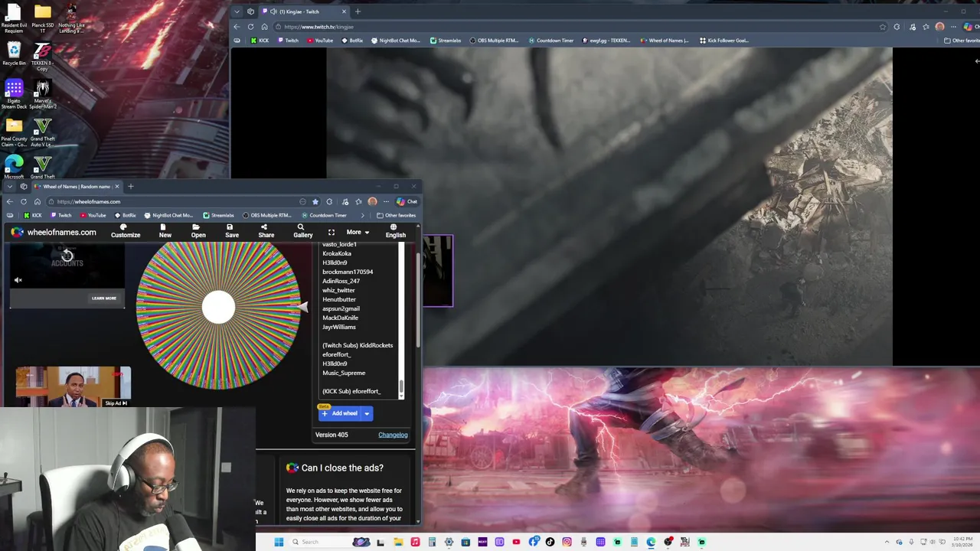The image size is (980, 551).
Task: Select the entry JayrWilliams
Action: (x=338, y=327)
